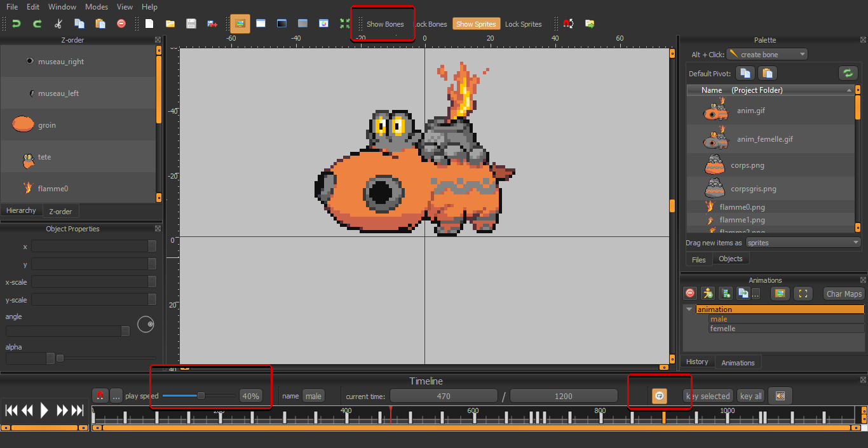
Task: Click the Char Maps button
Action: (844, 294)
